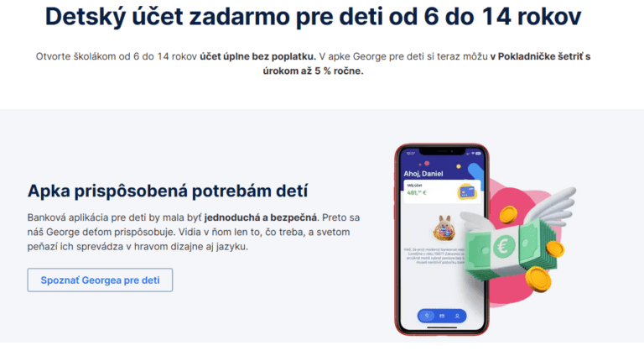The image size is (644, 356).
Task: Click the 'Môj účet' balance 481 € tile
Action: pyautogui.click(x=442, y=191)
